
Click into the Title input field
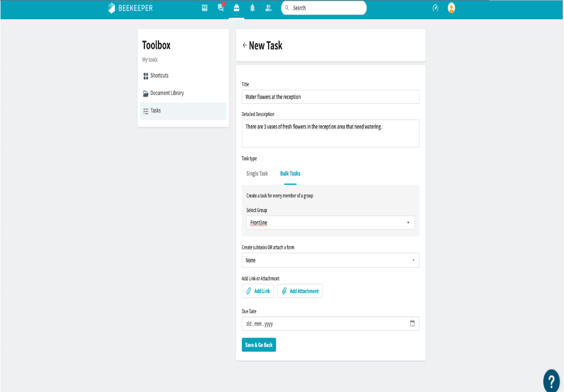330,96
